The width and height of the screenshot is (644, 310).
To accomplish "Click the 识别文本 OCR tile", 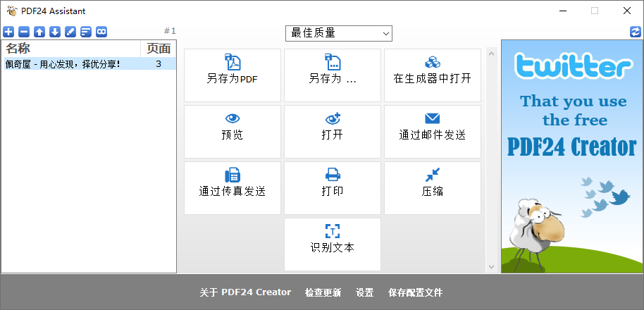I will [333, 244].
